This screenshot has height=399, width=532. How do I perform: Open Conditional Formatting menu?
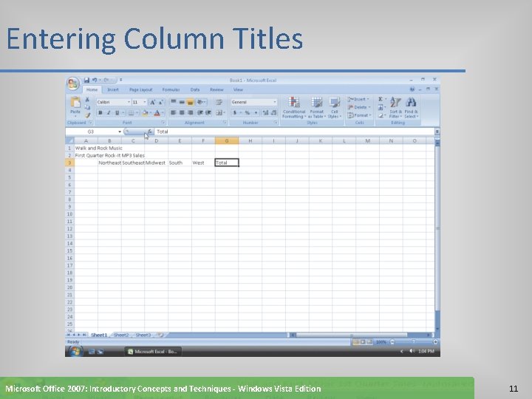click(294, 108)
